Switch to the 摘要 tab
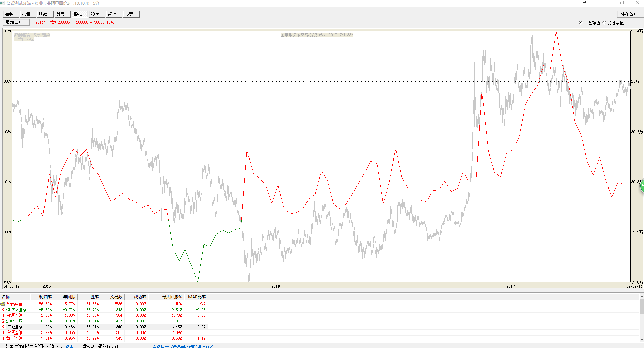Image resolution: width=644 pixels, height=348 pixels. coord(9,14)
